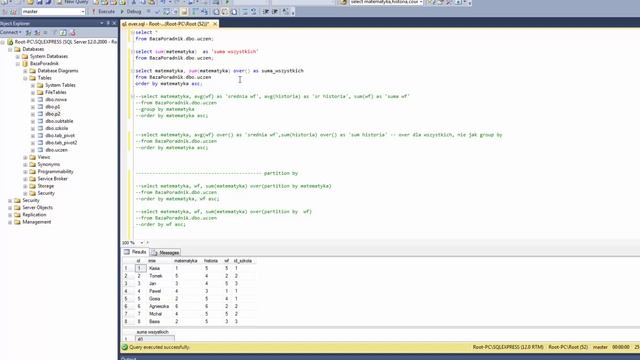Select the dbo.uczen table item
The height and width of the screenshot is (360, 640).
(56, 150)
